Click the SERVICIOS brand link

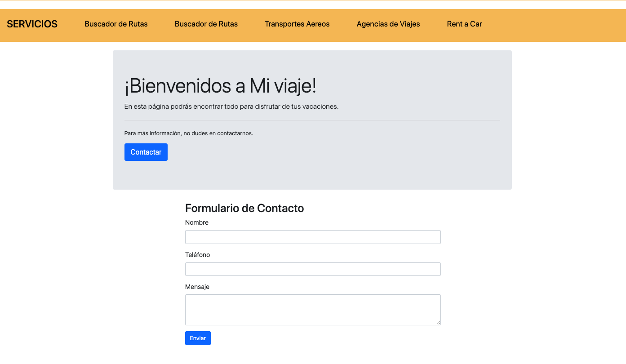[x=32, y=24]
